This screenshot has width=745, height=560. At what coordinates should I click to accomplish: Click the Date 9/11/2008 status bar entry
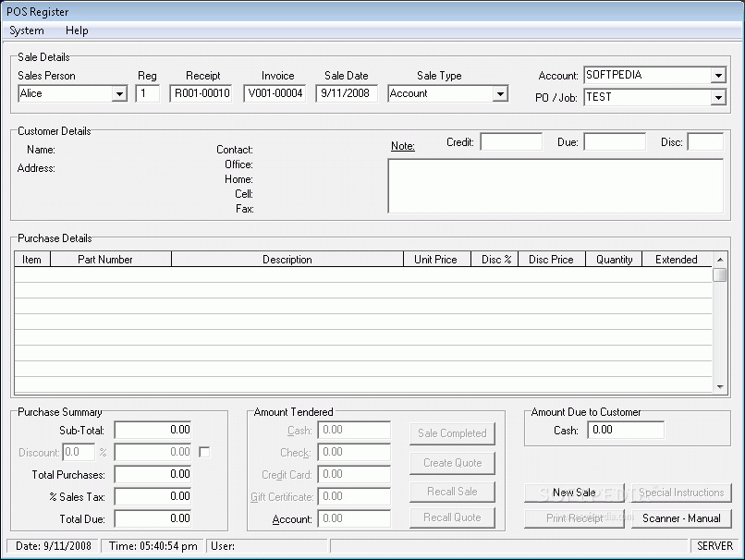[53, 546]
